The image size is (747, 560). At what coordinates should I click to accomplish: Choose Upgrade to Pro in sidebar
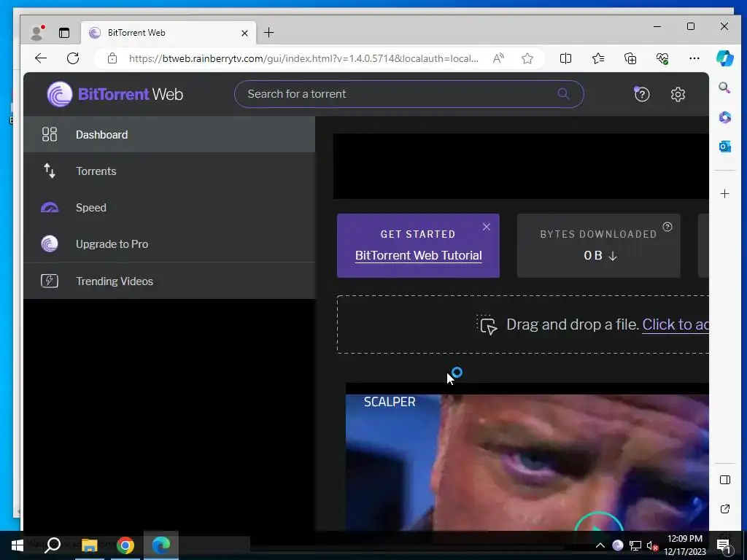tap(169, 244)
